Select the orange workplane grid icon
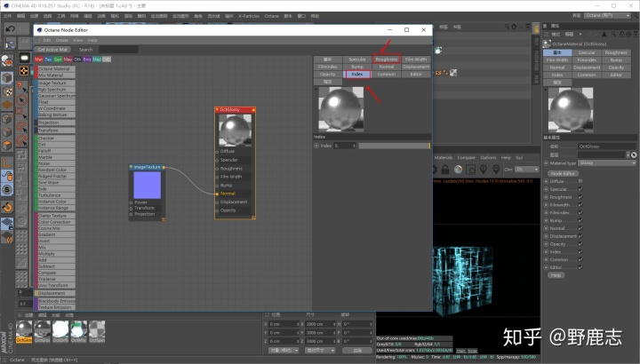Image resolution: width=640 pixels, height=364 pixels. click(7, 105)
